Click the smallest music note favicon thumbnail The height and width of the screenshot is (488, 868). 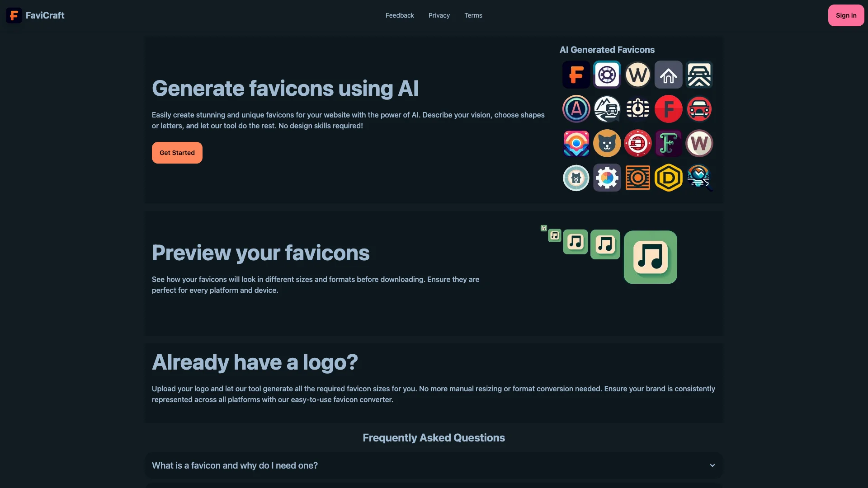(x=543, y=228)
